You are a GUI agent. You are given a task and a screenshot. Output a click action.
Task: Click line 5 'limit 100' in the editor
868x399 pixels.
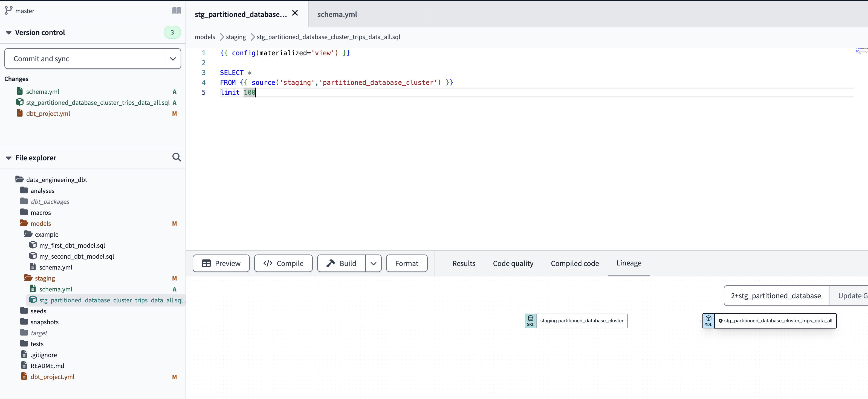tap(238, 92)
